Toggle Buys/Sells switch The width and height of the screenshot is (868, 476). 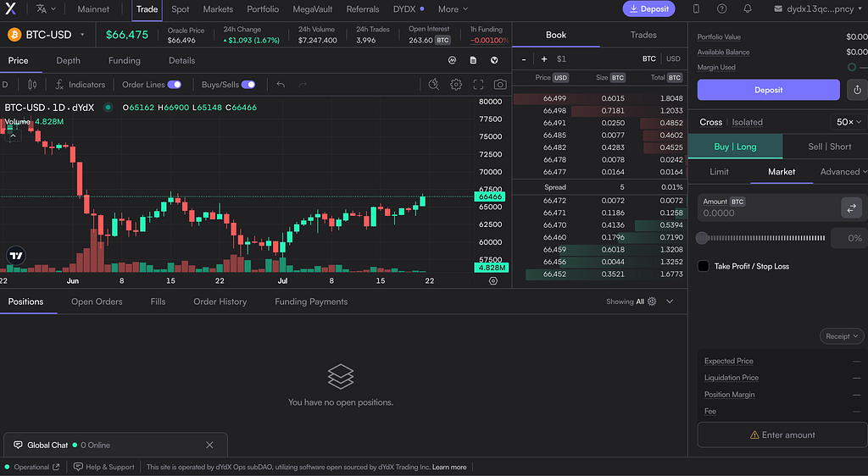(248, 85)
